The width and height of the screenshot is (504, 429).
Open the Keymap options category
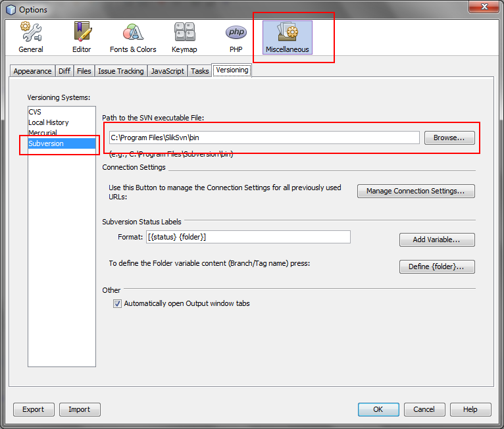184,38
